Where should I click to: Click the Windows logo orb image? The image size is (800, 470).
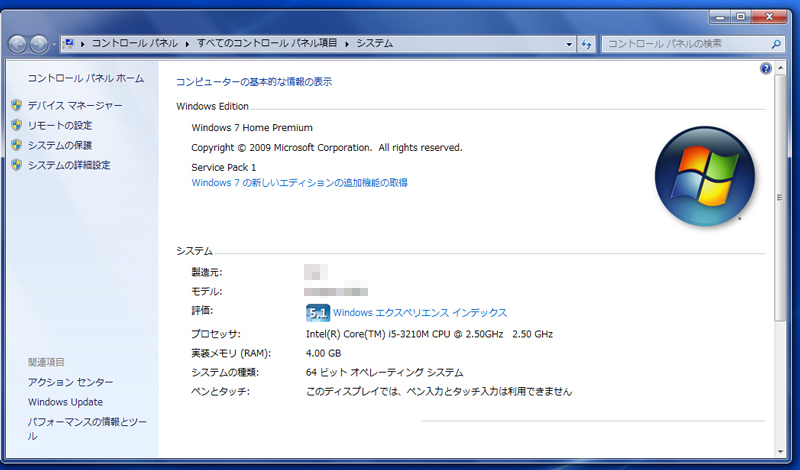pyautogui.click(x=705, y=176)
